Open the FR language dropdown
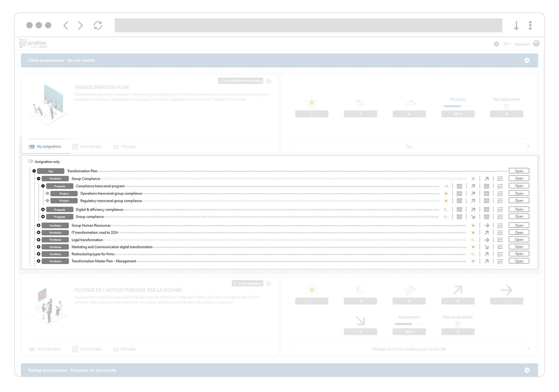The image size is (559, 392). (507, 44)
